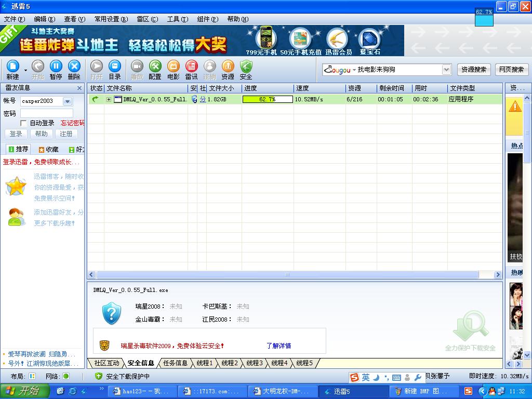The width and height of the screenshot is (532, 399).
Task: Click the 网络 green network status icon
Action: pyautogui.click(x=66, y=376)
